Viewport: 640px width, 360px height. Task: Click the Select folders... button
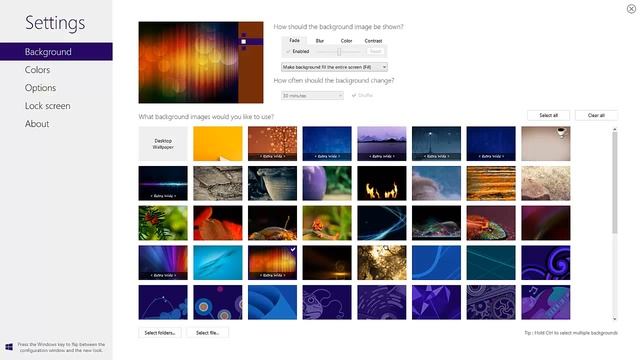click(x=160, y=333)
